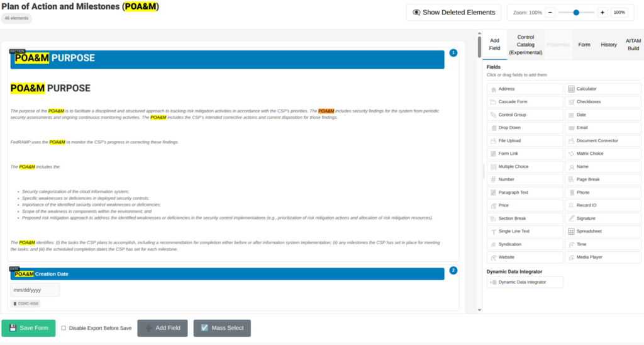
Task: Adjust the zoom slider handle
Action: point(576,13)
